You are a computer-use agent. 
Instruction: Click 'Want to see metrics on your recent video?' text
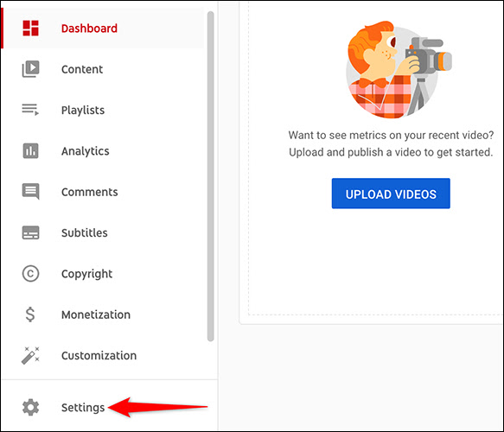tap(391, 136)
